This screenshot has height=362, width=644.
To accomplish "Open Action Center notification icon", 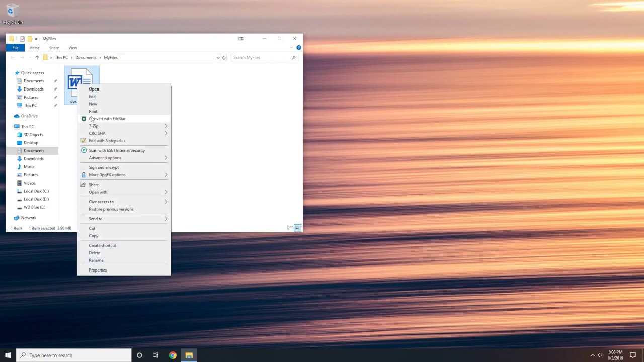I will (x=633, y=355).
